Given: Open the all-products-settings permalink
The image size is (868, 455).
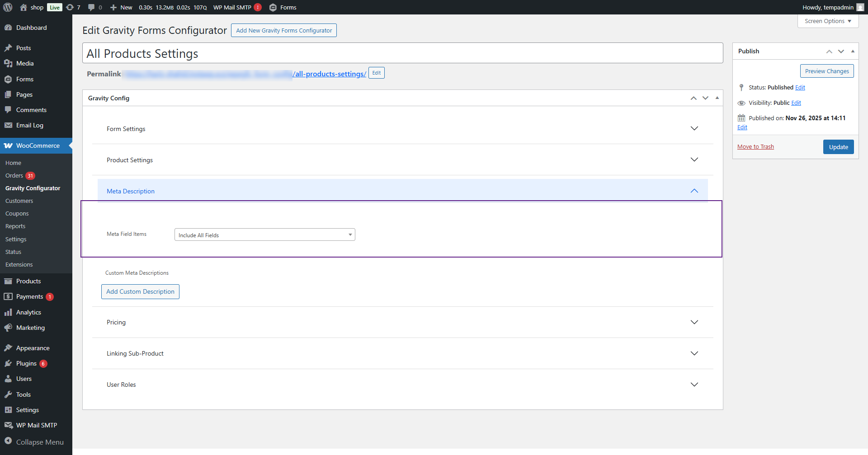Looking at the screenshot, I should (x=329, y=74).
